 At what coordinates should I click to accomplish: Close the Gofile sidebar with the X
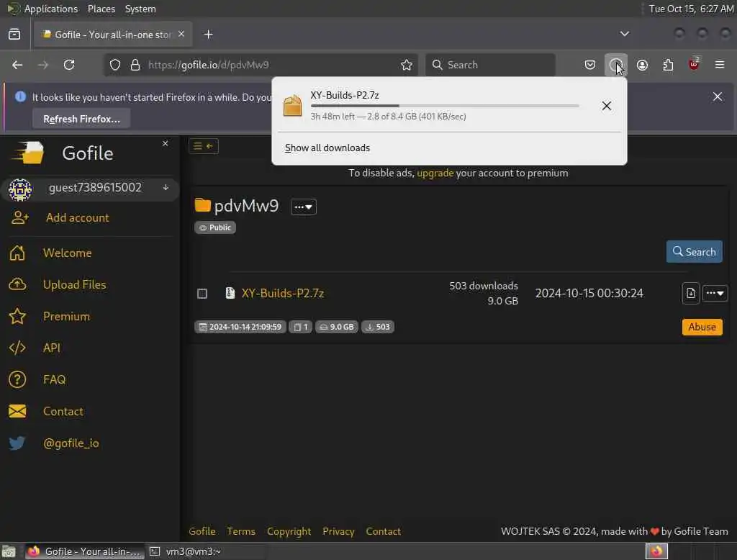[x=165, y=143]
